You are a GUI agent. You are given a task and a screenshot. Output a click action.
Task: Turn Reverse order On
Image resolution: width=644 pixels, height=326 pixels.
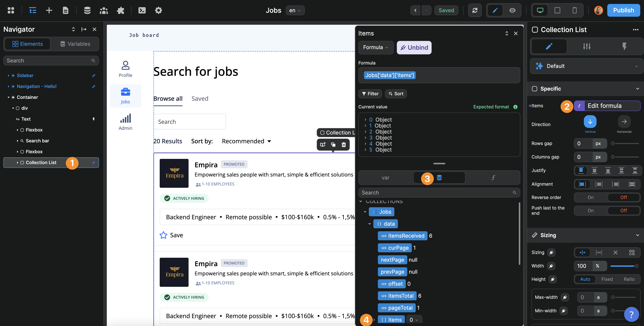(x=590, y=197)
